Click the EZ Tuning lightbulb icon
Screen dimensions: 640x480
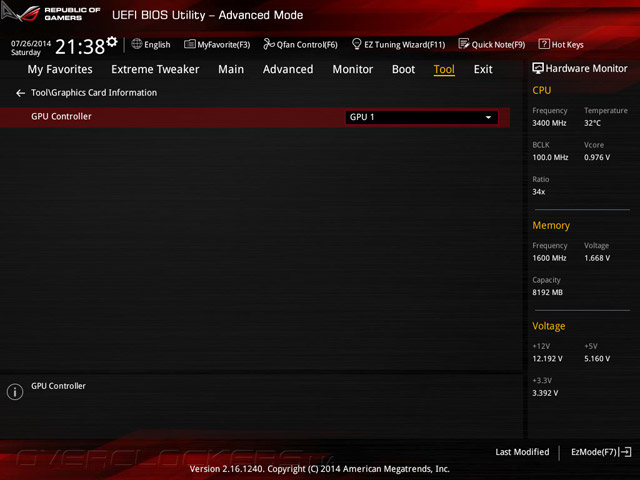(x=356, y=44)
